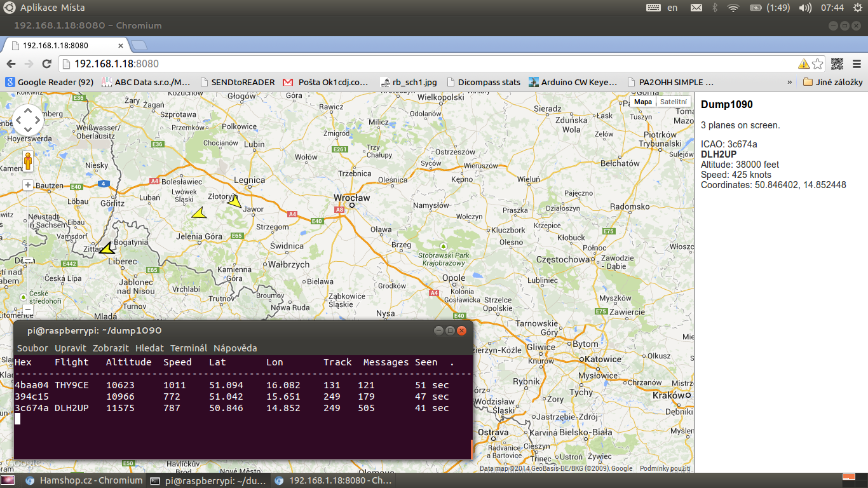
Task: Open the en keyboard layout indicator
Action: point(672,8)
